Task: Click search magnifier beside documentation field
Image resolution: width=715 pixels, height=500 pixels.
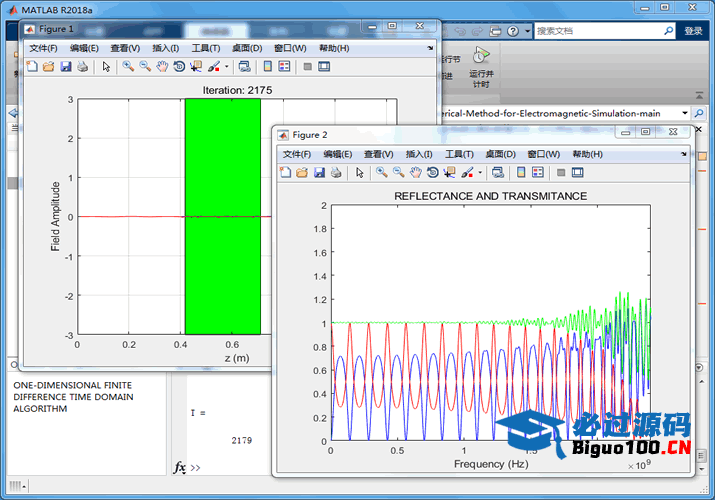Action: coord(668,31)
